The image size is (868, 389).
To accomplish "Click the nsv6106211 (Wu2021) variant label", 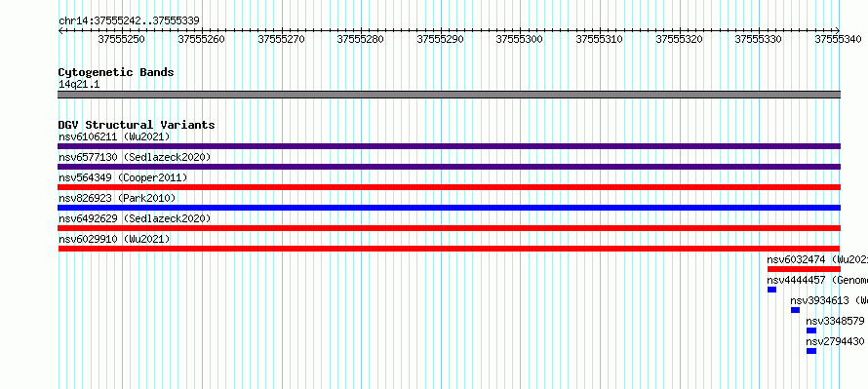I will coord(114,136).
